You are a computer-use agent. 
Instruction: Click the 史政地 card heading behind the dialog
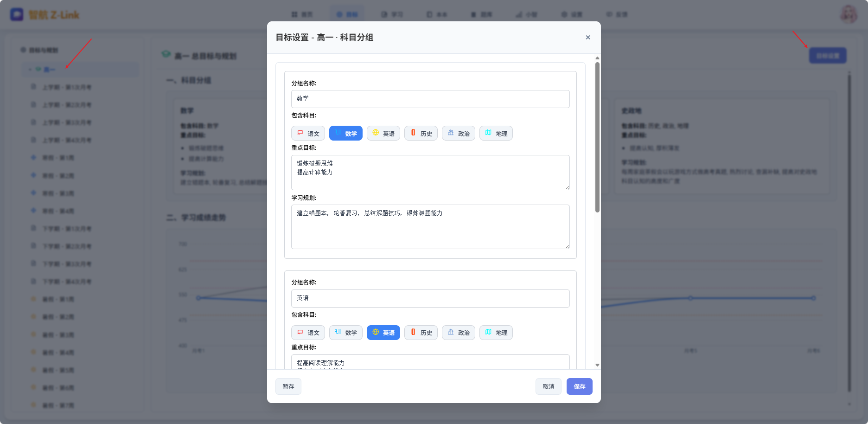(632, 111)
